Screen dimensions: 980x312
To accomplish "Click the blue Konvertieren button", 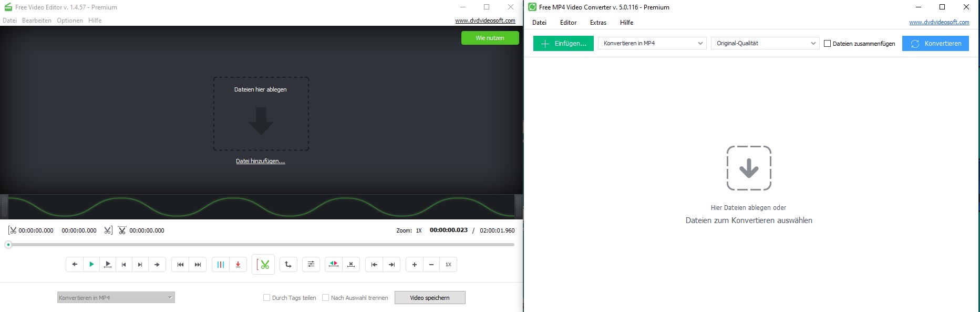I will pyautogui.click(x=935, y=44).
